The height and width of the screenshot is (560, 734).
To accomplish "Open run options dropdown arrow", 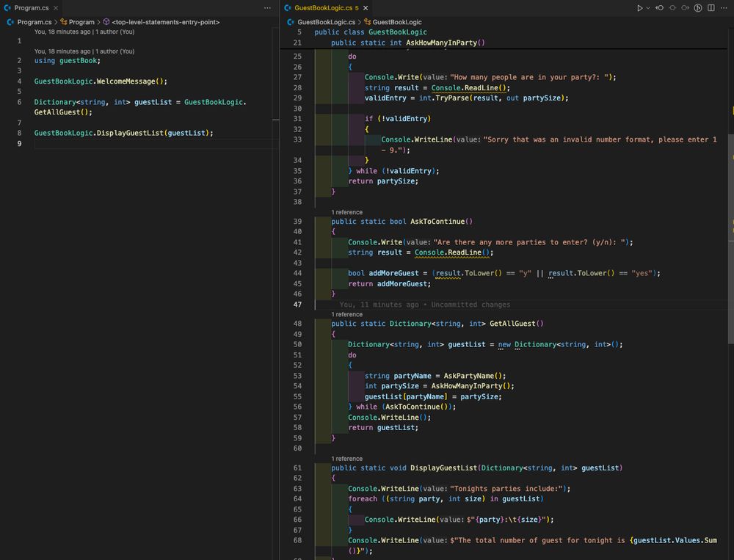I will [648, 8].
